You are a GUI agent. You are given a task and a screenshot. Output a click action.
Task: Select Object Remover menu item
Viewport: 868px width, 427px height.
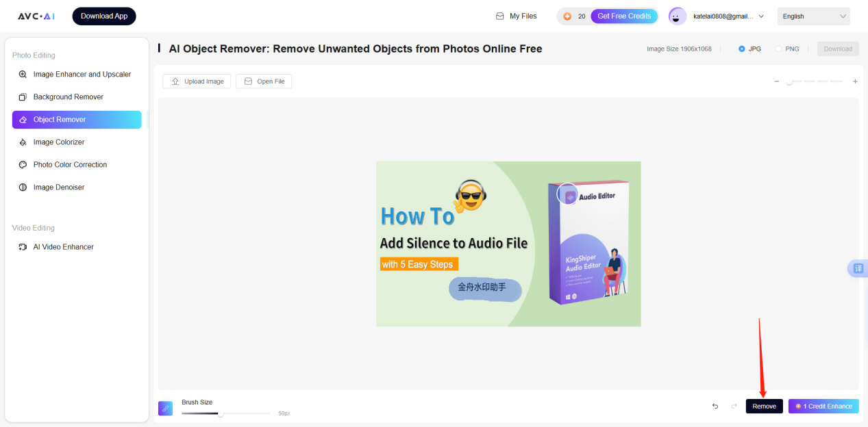(x=77, y=120)
